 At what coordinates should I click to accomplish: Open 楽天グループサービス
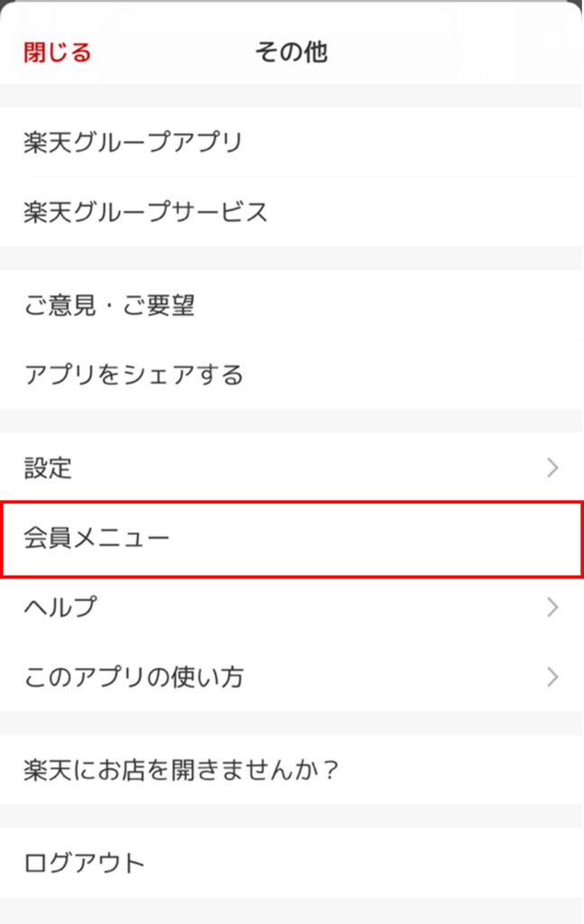point(146,212)
